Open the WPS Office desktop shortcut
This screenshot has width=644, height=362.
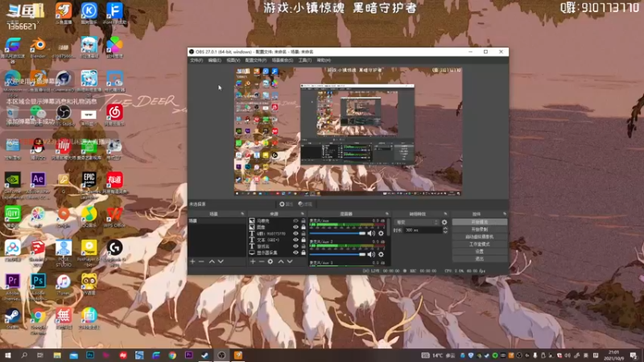(114, 216)
